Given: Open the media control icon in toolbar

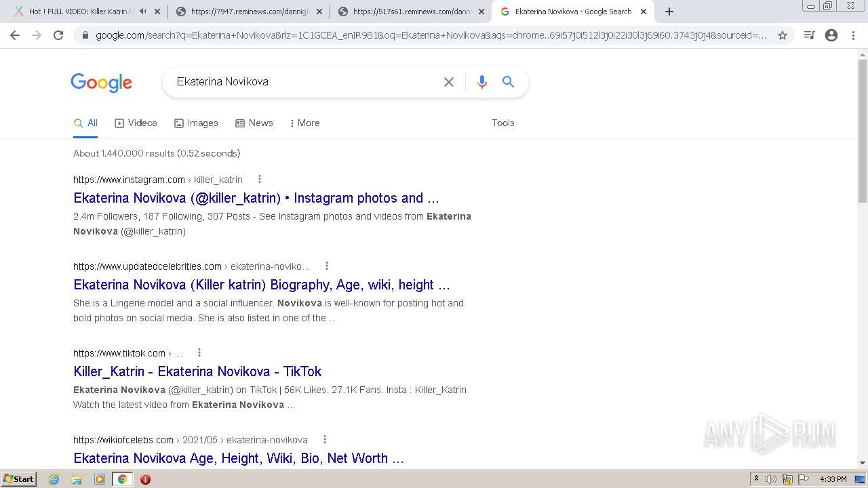Looking at the screenshot, I should coord(809,35).
